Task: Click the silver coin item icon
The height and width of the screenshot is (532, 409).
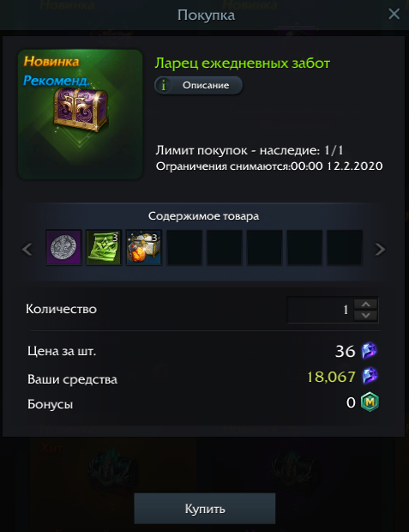Action: click(x=63, y=248)
